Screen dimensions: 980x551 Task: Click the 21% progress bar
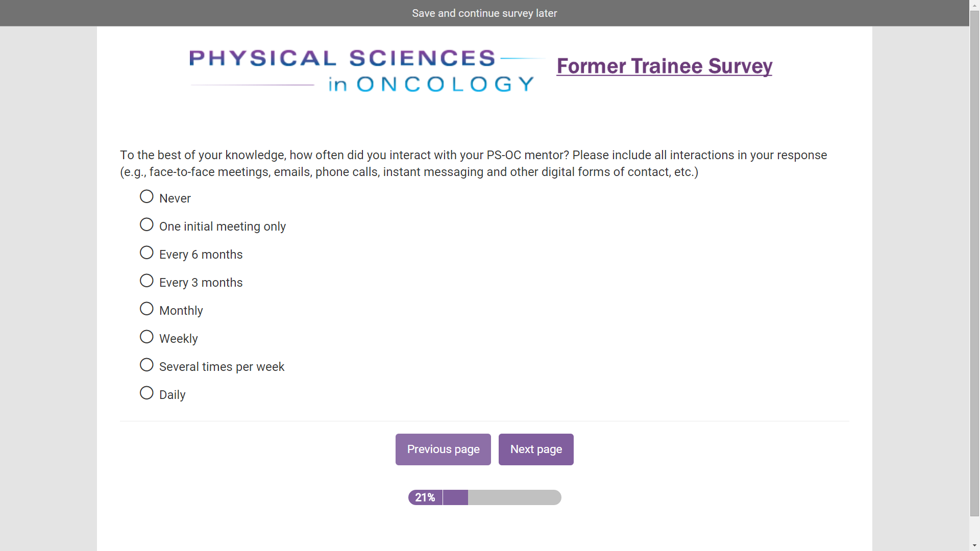pos(484,497)
